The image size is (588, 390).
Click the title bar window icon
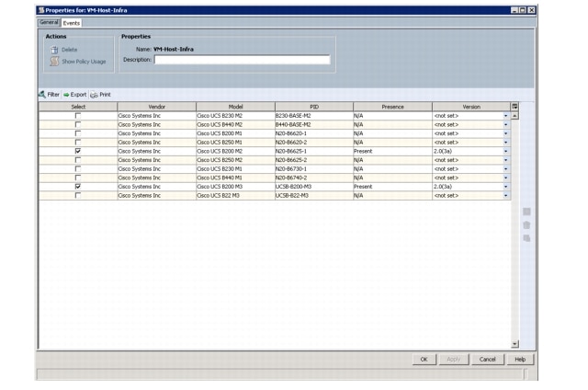[x=41, y=10]
